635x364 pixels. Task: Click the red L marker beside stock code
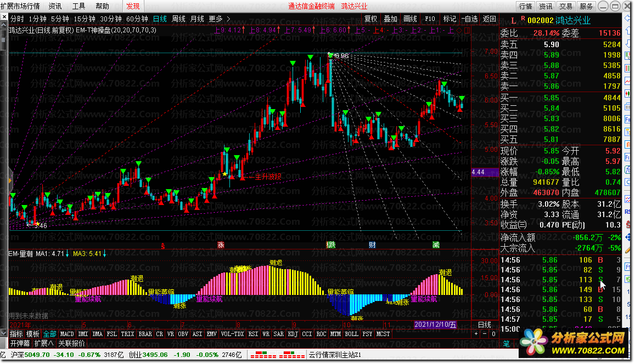pos(514,20)
